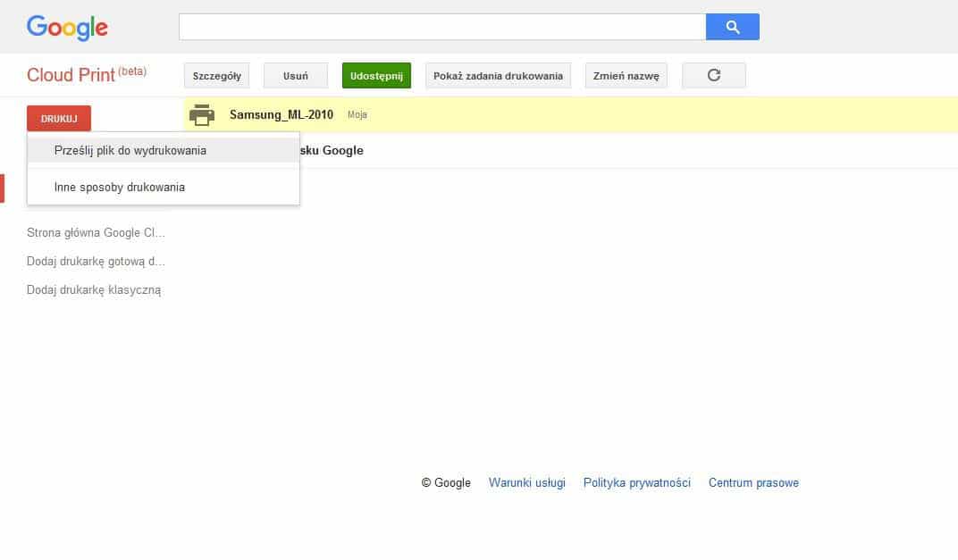Rename printer via Zmień nazwę
The height and width of the screenshot is (560, 958).
(x=626, y=76)
